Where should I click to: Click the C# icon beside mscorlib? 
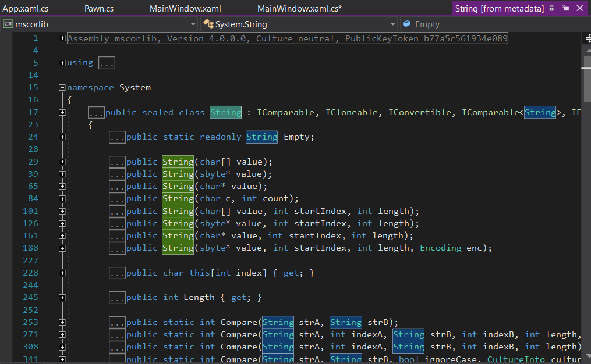8,24
